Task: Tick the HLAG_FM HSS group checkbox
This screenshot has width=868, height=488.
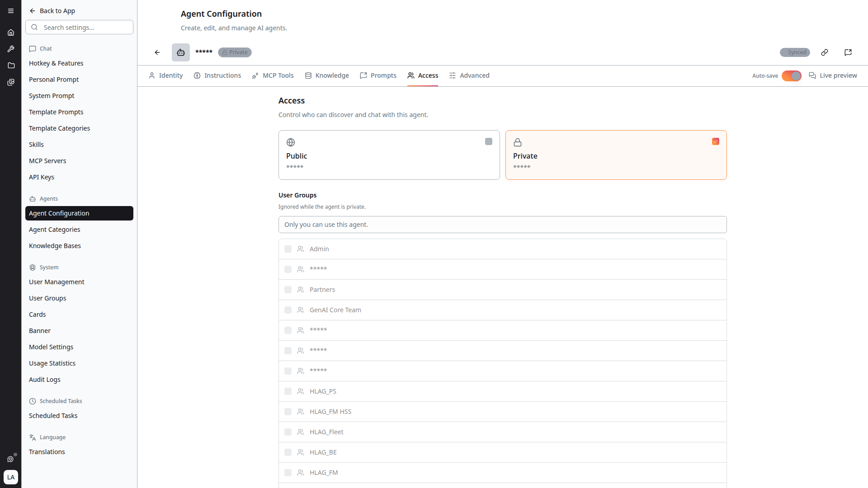Action: (x=288, y=412)
